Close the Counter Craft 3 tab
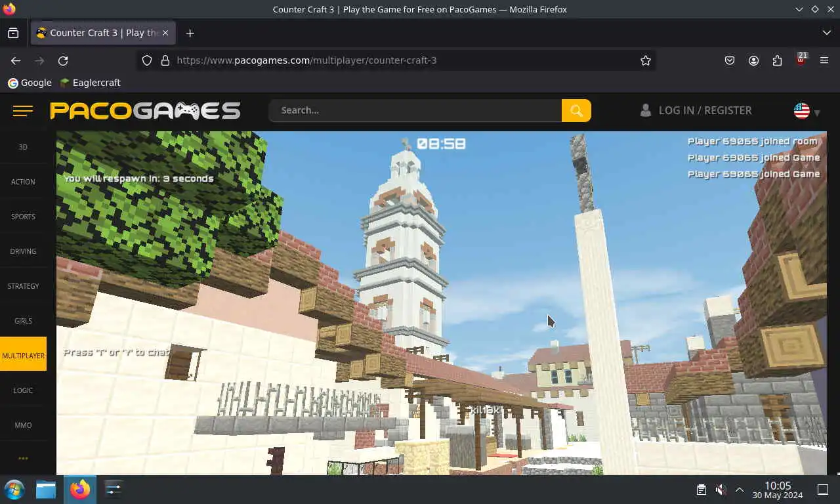This screenshot has height=504, width=840. coord(165,33)
